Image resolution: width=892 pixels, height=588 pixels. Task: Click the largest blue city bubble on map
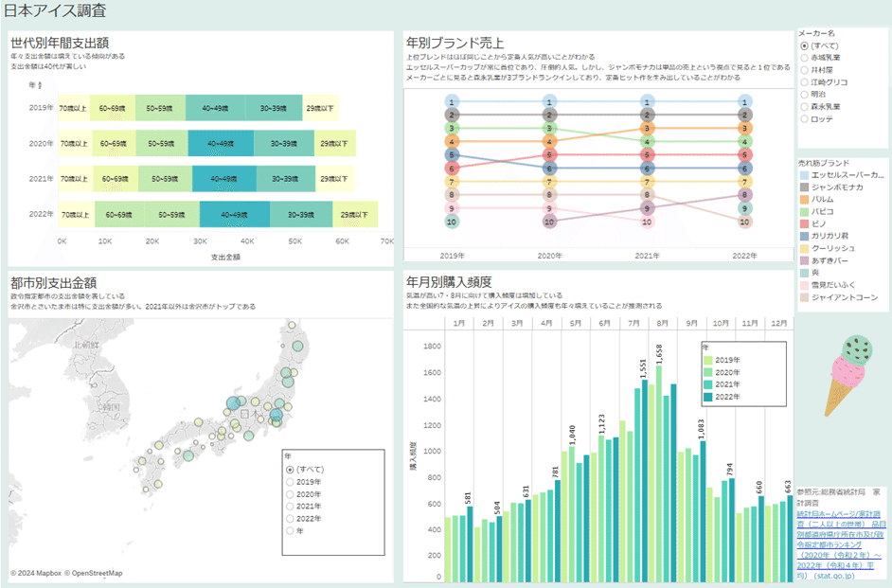click(233, 403)
